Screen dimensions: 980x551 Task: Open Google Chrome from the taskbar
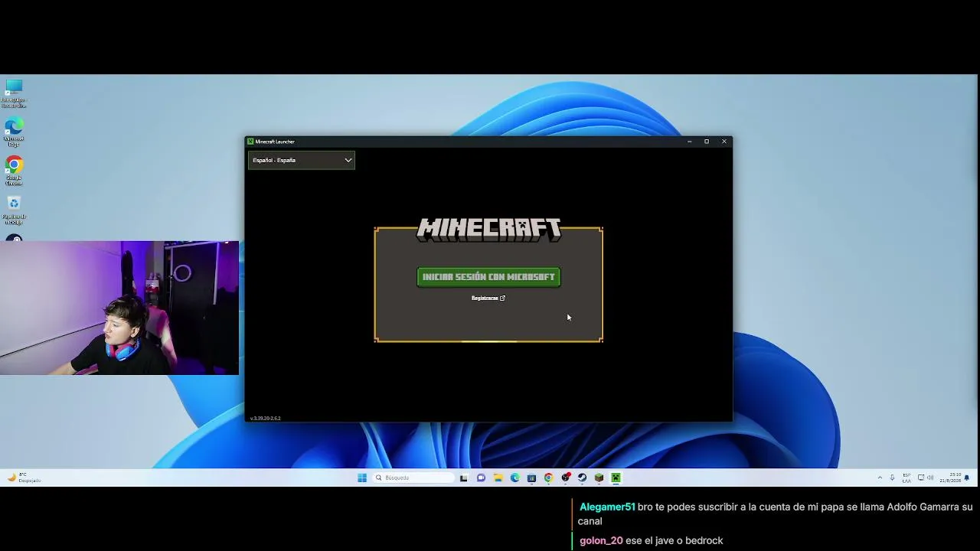(x=548, y=478)
